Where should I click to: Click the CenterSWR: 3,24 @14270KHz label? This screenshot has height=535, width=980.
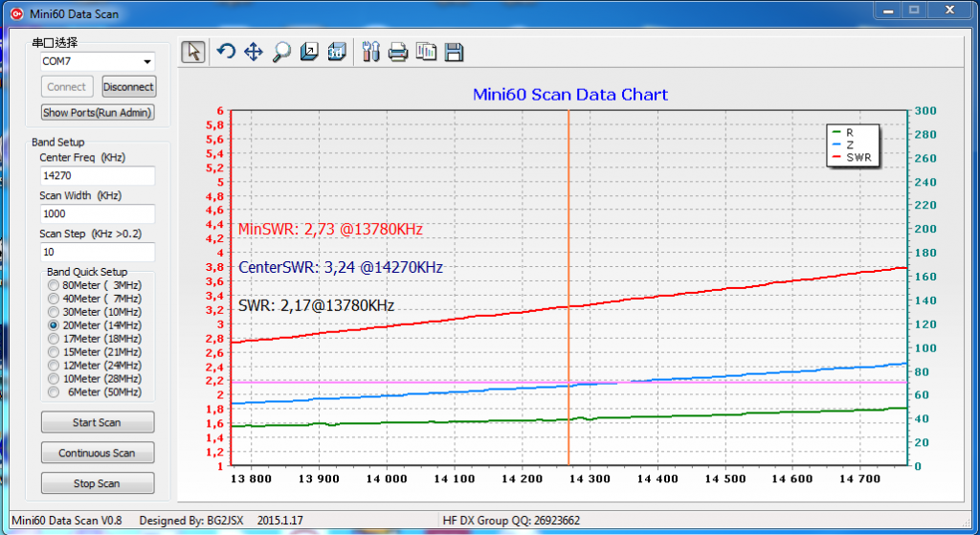(341, 268)
